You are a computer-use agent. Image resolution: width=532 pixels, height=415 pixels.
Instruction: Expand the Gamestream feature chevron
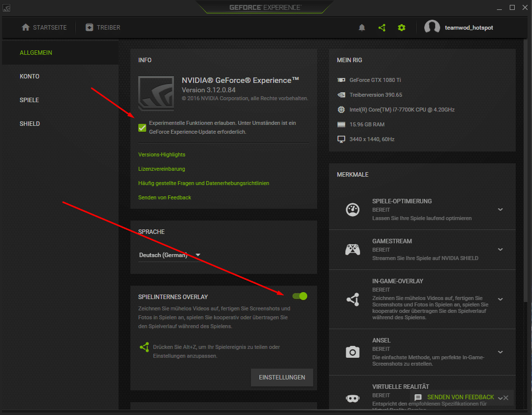(500, 250)
